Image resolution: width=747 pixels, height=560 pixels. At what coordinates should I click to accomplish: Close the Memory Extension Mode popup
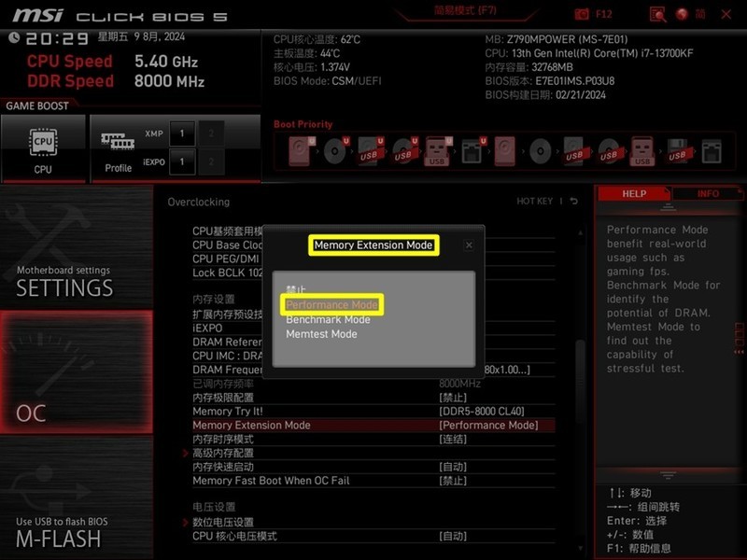coord(469,245)
